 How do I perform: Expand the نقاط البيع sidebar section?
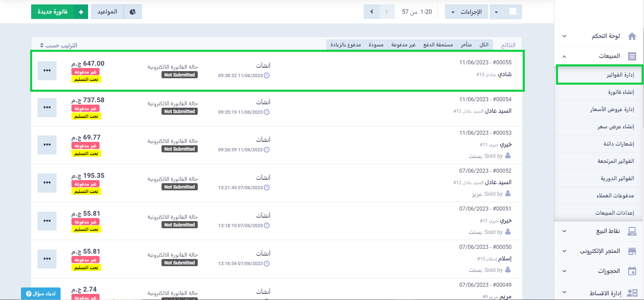click(564, 231)
